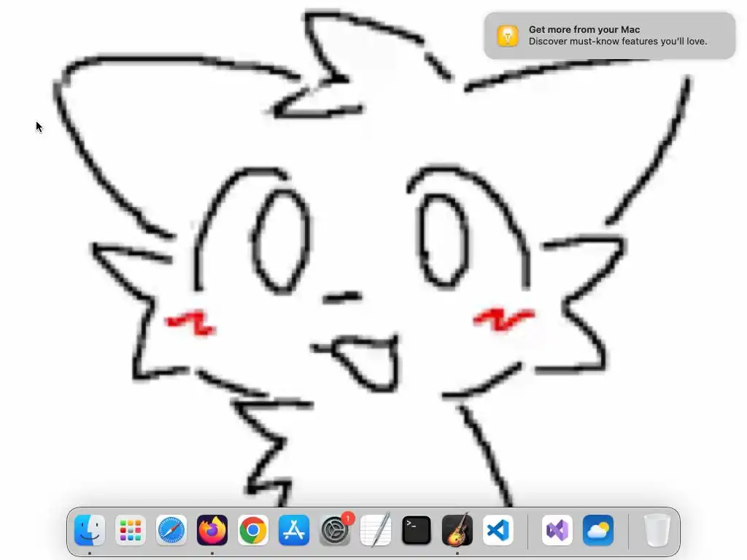The width and height of the screenshot is (747, 560).
Task: Launch TextEdit from the dock
Action: 376,530
